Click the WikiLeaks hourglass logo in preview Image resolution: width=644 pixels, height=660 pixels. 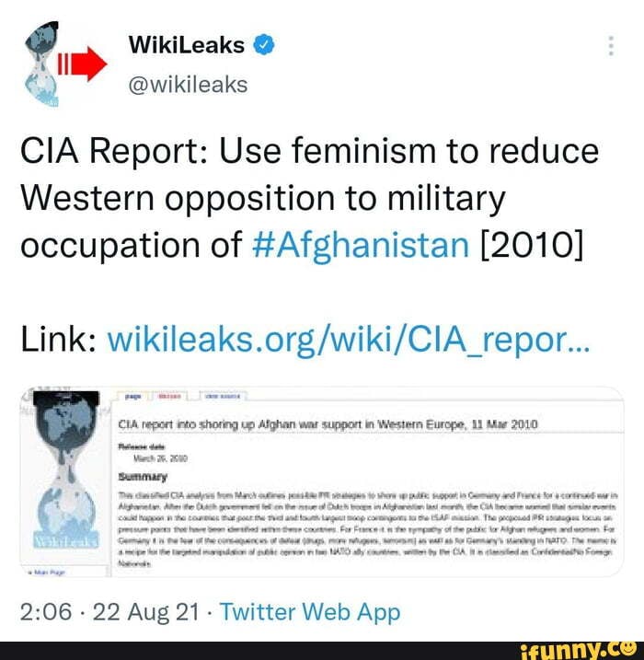tap(65, 469)
